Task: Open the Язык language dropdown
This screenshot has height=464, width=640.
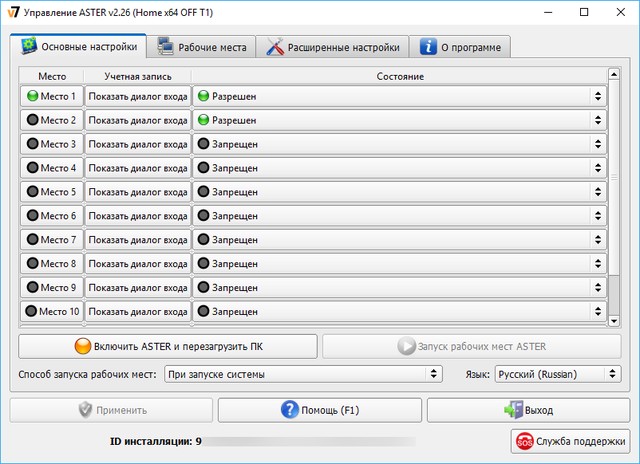Action: [x=558, y=374]
